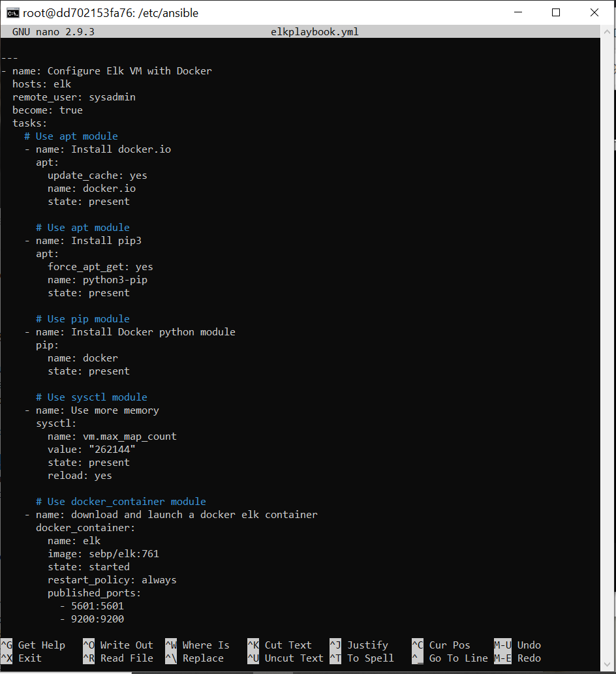Select the Read File shortcut
616x674 pixels.
point(128,658)
